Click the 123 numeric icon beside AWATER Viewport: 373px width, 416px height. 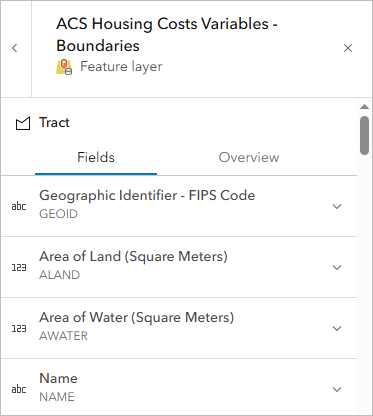(19, 328)
